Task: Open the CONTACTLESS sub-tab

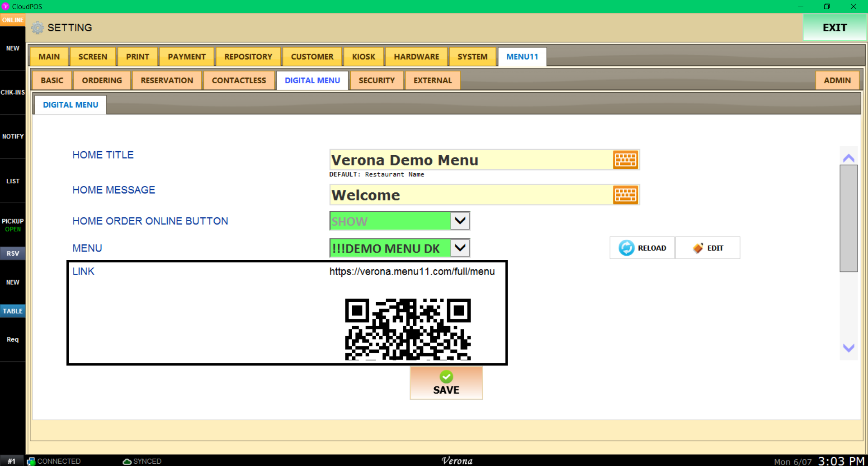Action: (x=239, y=81)
